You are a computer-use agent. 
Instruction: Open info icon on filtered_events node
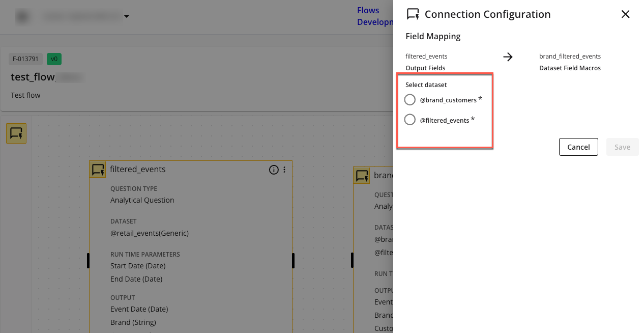(x=274, y=170)
